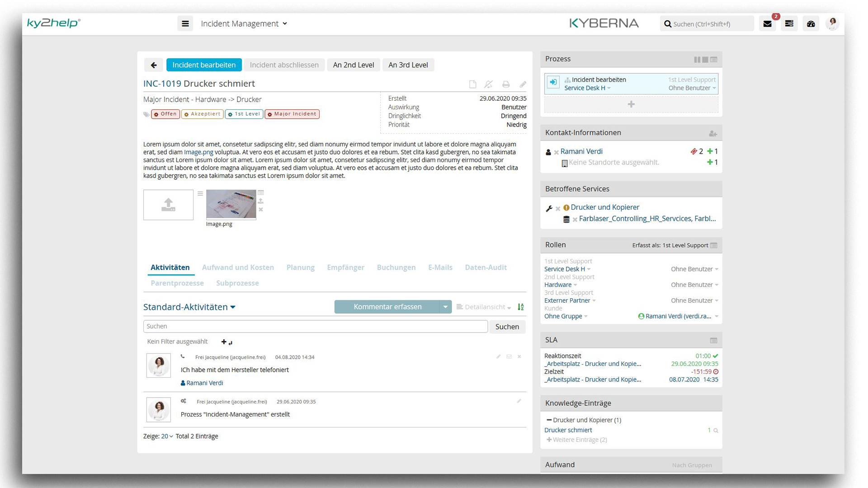This screenshot has height=488, width=868.
Task: Toggle the activities sort order icon
Action: click(x=521, y=307)
